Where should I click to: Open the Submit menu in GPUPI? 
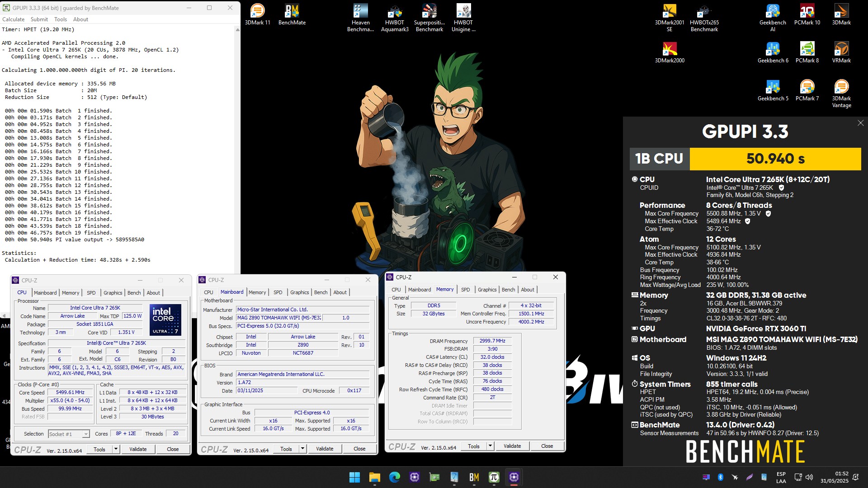39,19
